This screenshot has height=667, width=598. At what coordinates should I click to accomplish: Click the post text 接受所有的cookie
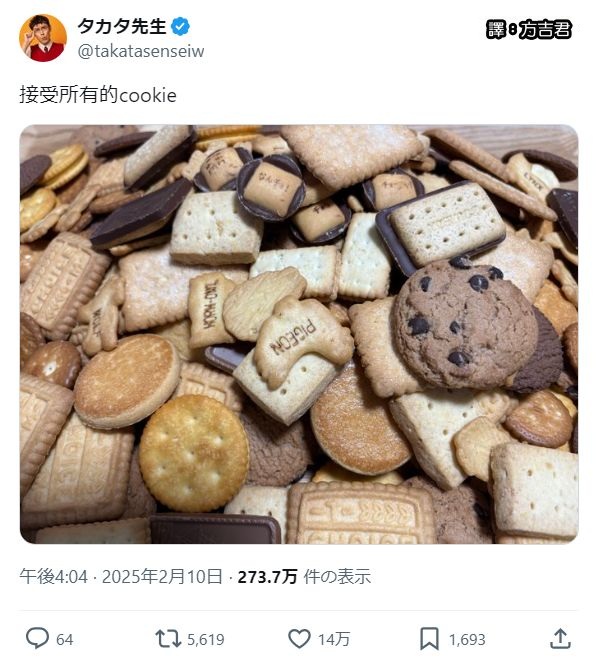[x=98, y=94]
